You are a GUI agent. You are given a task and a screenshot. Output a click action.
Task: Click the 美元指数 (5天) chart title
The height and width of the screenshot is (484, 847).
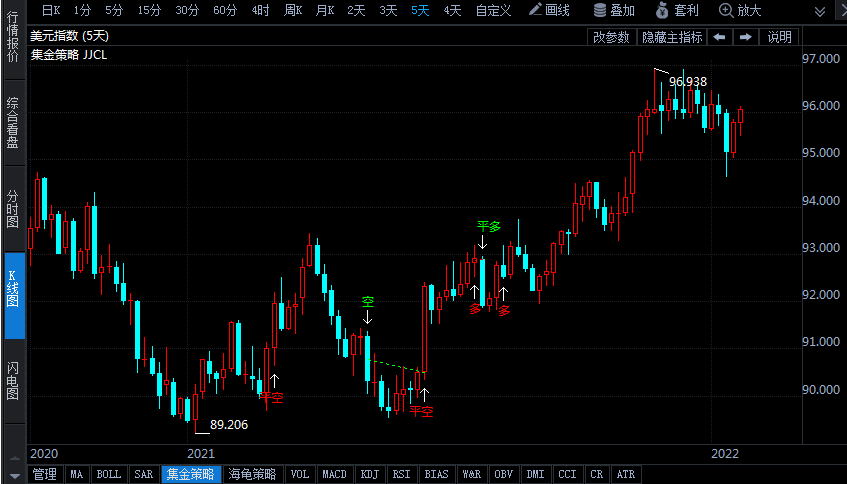70,36
